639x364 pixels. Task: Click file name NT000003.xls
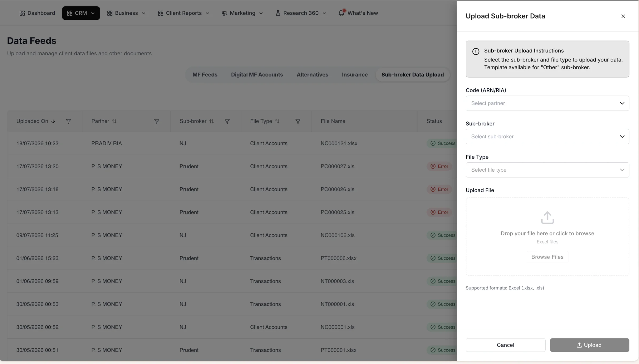coord(337,281)
